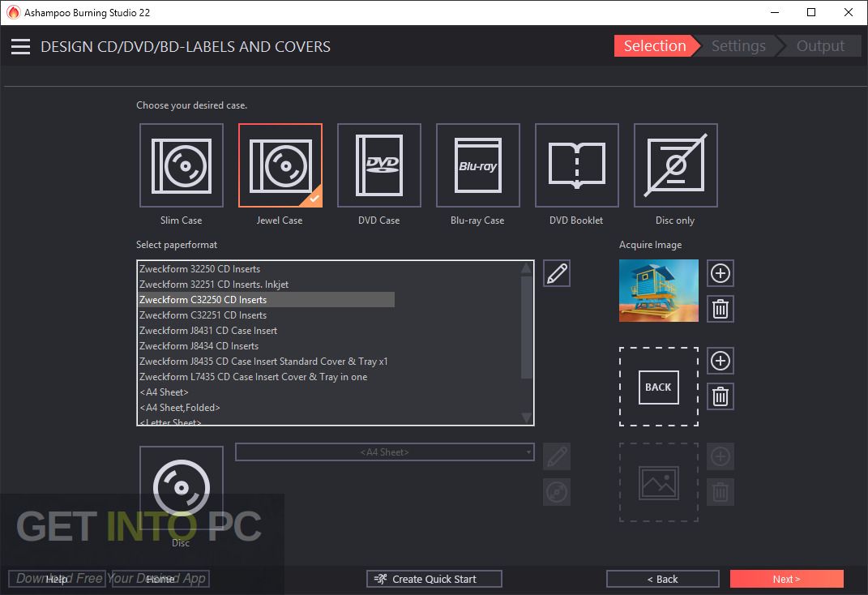Select Zweckform J8431 CD Case Insert
Screen dimensions: 868x595
click(x=267, y=331)
